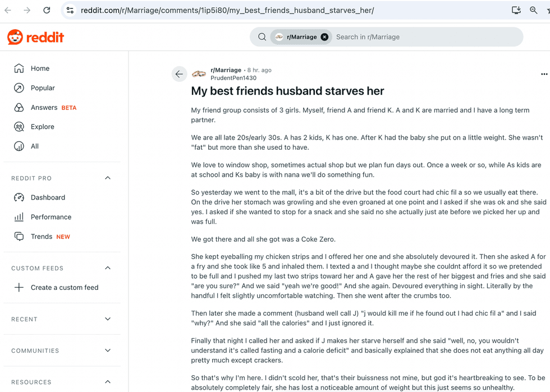Click the plus icon for custom feed
The height and width of the screenshot is (392, 550).
point(19,288)
